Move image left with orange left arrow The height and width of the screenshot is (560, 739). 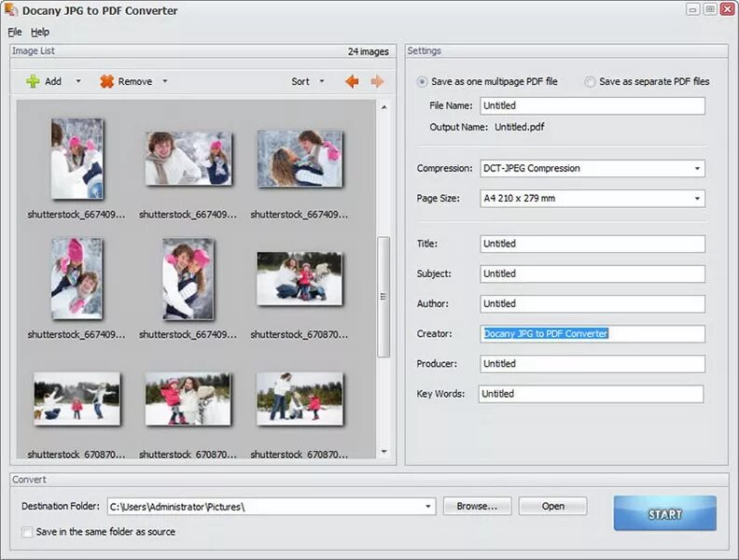[352, 81]
